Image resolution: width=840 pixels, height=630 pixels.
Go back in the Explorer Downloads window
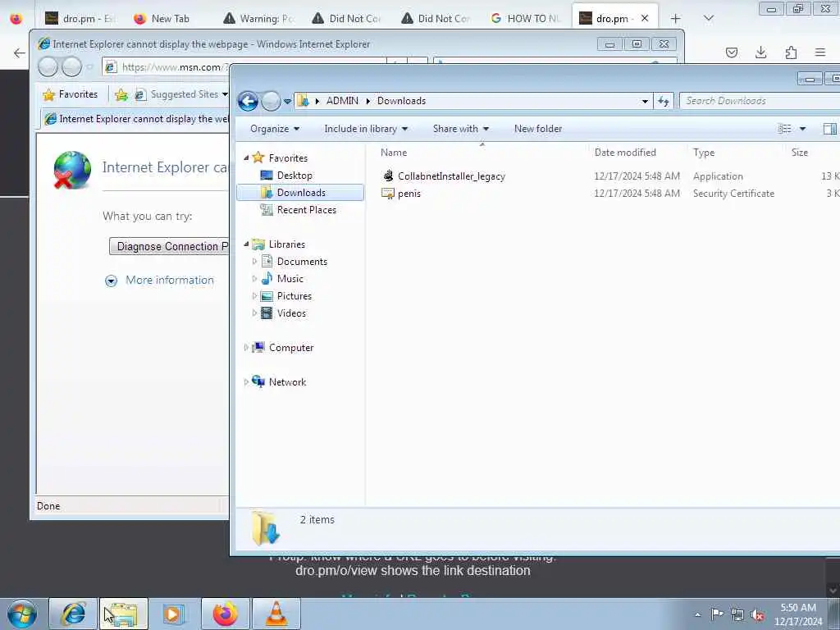pyautogui.click(x=248, y=101)
